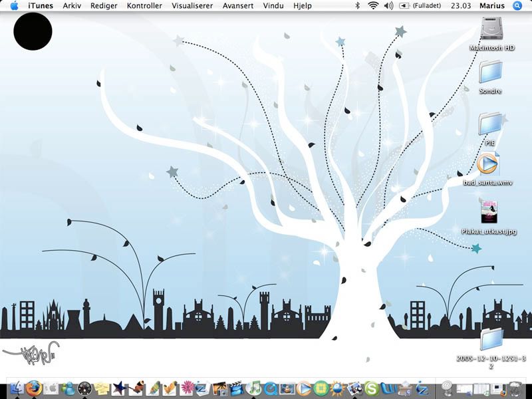
Task: Open the Kontroller menu
Action: [x=144, y=5]
